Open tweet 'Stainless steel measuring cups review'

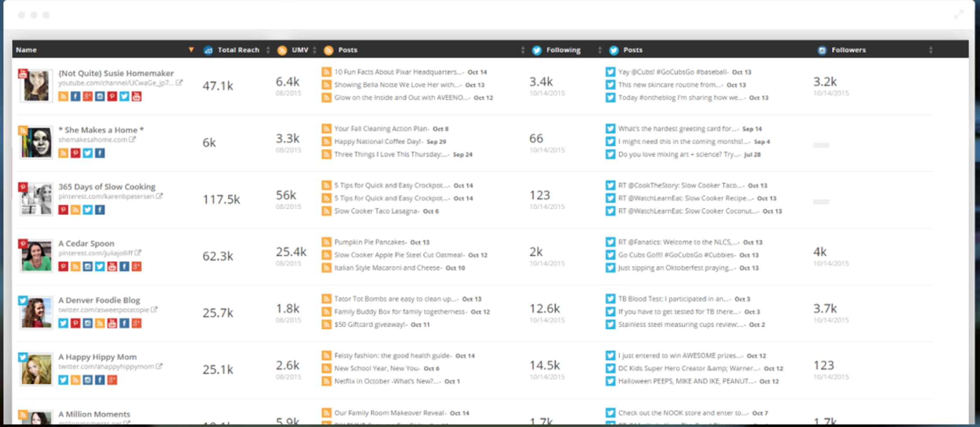coord(681,325)
